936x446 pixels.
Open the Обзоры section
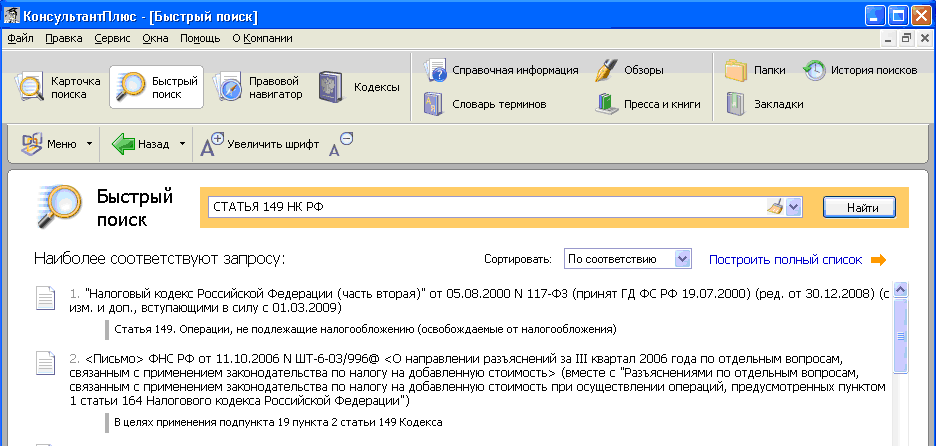629,70
